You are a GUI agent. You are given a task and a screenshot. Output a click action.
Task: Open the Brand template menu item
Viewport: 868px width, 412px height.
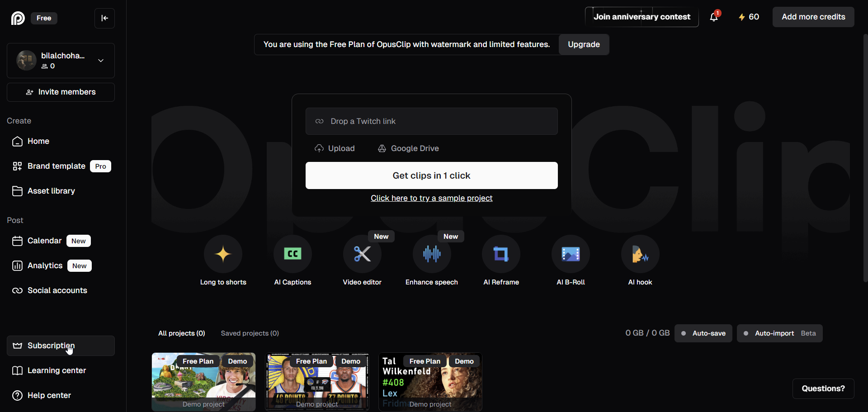click(x=61, y=166)
